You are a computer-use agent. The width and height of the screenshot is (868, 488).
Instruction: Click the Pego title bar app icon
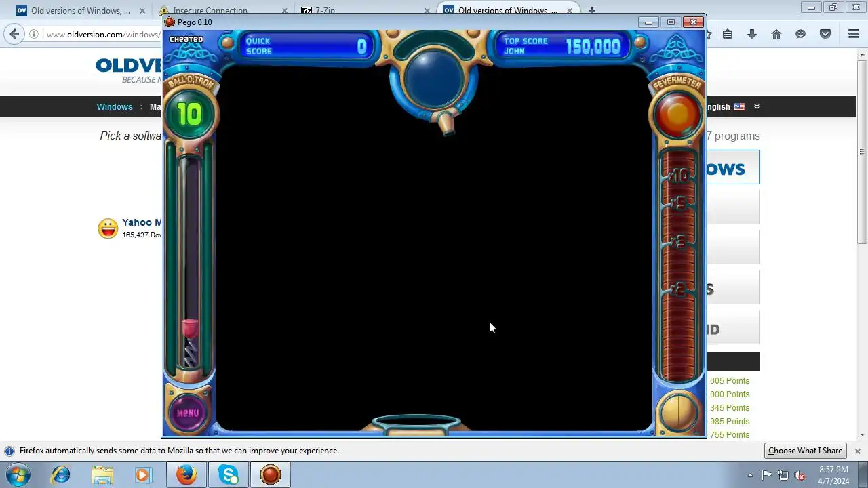click(x=170, y=22)
